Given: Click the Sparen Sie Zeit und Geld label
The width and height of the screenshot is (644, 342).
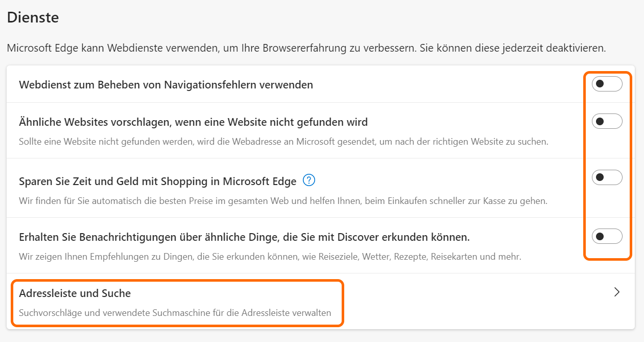Looking at the screenshot, I should coord(157,181).
